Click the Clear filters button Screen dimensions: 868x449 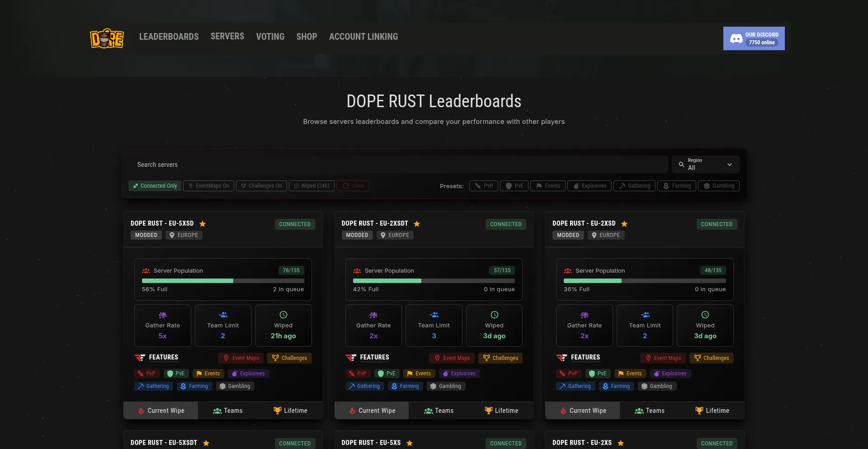[353, 186]
